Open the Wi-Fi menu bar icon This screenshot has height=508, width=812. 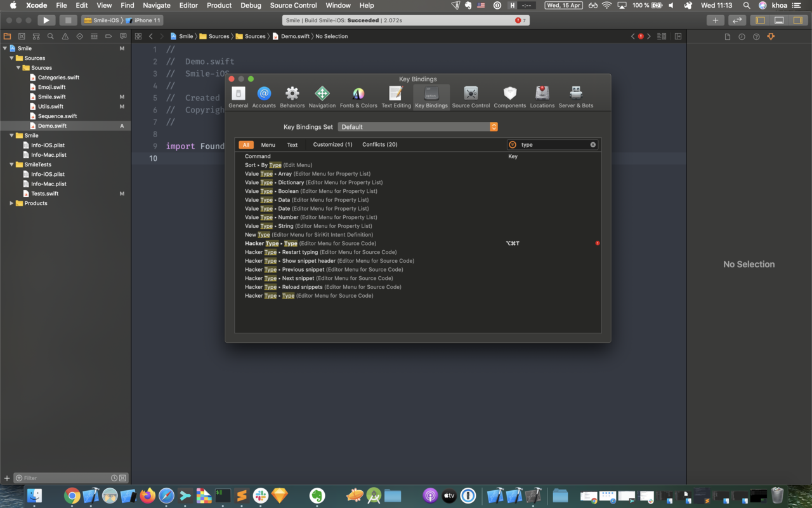point(607,5)
